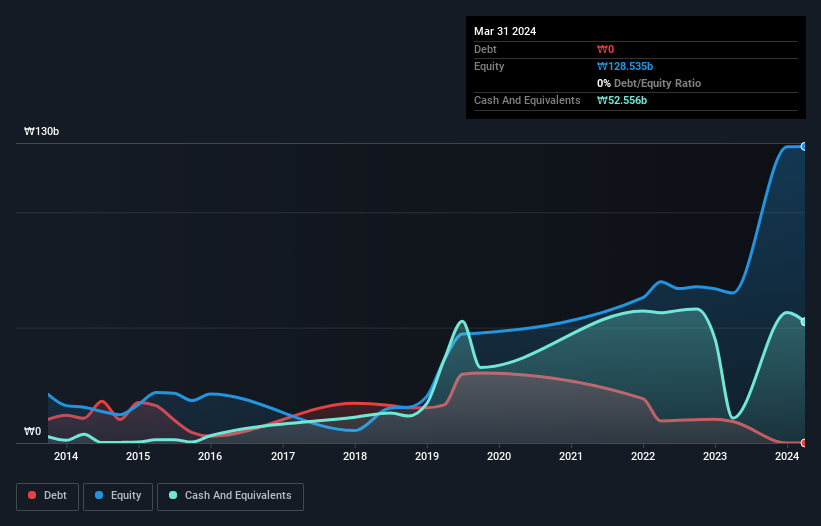Image resolution: width=821 pixels, height=526 pixels.
Task: Click the 2014 x-axis year label
Action: (66, 456)
